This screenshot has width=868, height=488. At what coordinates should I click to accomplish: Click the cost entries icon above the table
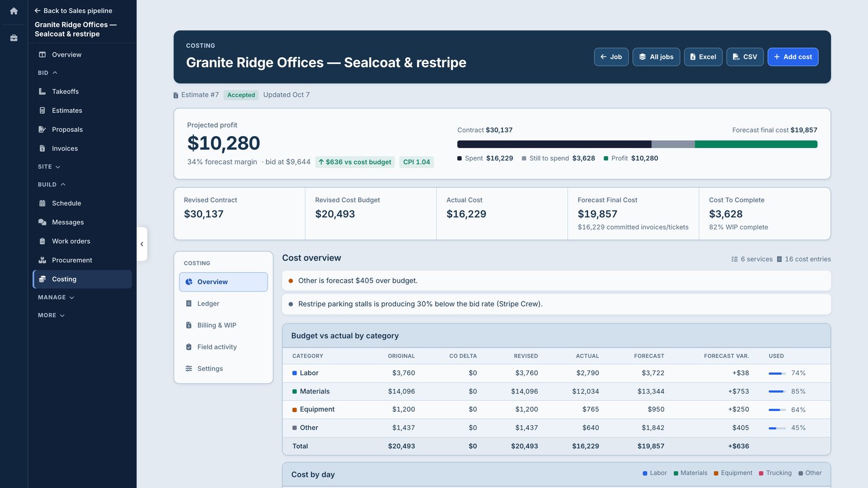[x=779, y=259]
